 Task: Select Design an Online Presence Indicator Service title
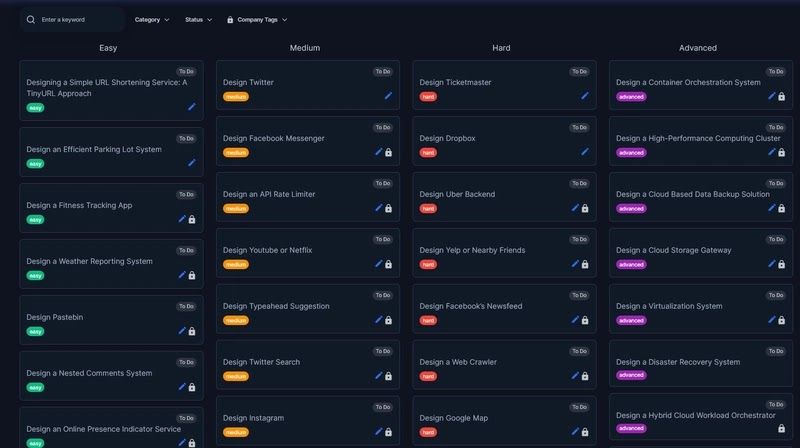coord(104,429)
